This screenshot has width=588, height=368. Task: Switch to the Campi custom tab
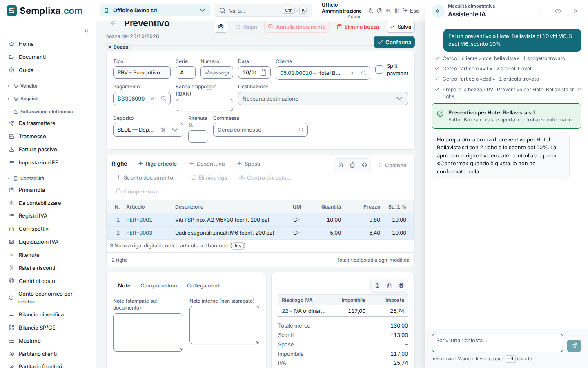click(x=158, y=286)
